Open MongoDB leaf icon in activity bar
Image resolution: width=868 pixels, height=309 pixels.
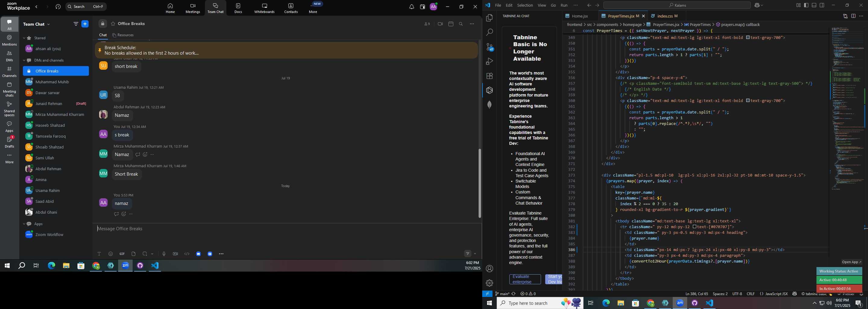click(x=489, y=105)
